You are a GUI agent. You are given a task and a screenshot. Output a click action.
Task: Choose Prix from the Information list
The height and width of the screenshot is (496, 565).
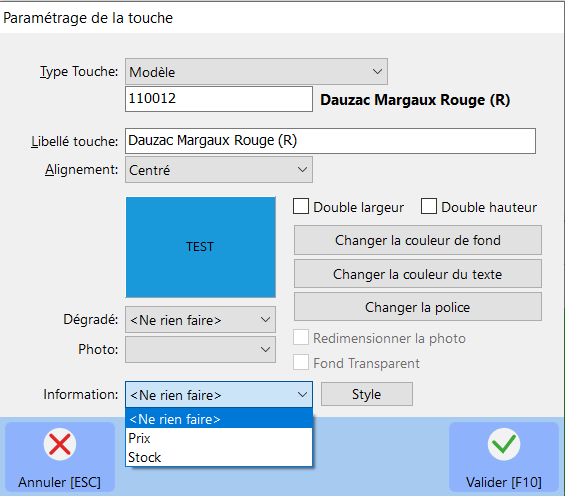click(219, 438)
